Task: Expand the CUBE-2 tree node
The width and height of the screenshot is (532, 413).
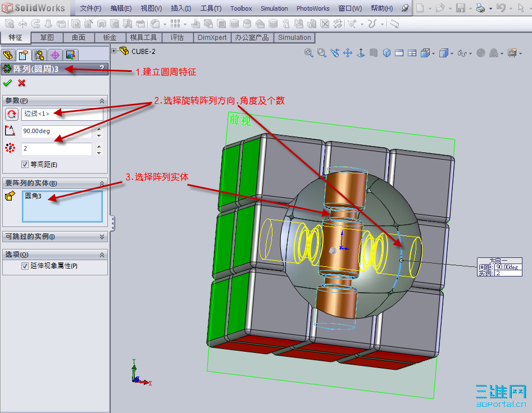Action: coord(114,51)
